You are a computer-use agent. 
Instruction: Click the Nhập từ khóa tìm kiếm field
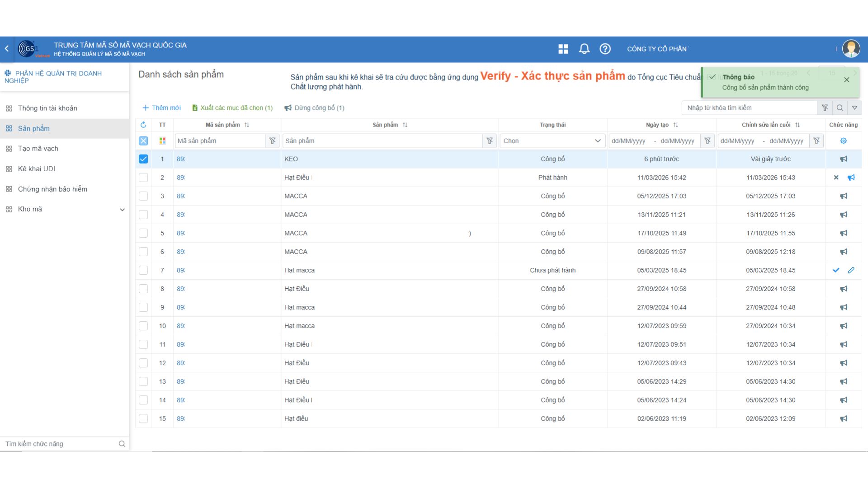(749, 108)
